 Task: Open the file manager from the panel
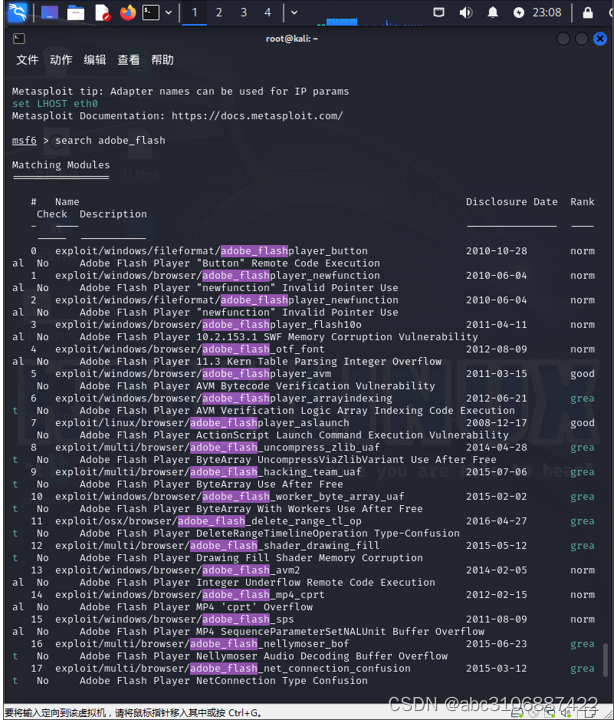coord(76,12)
